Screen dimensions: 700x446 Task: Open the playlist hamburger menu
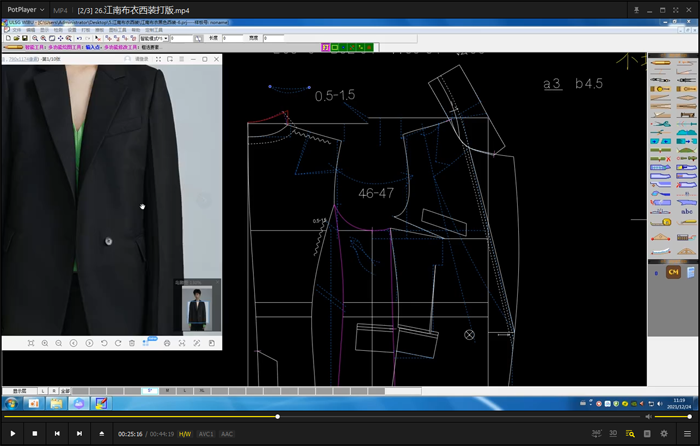pos(688,433)
